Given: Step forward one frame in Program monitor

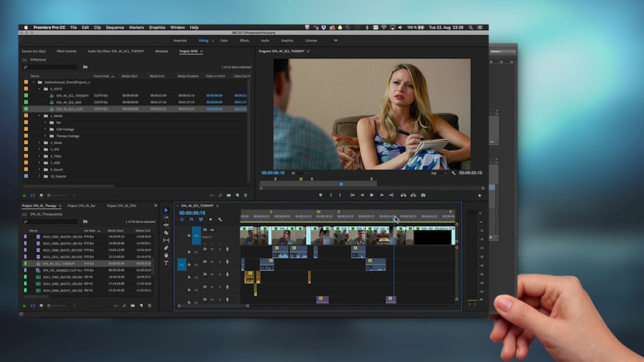Looking at the screenshot, I should (382, 195).
